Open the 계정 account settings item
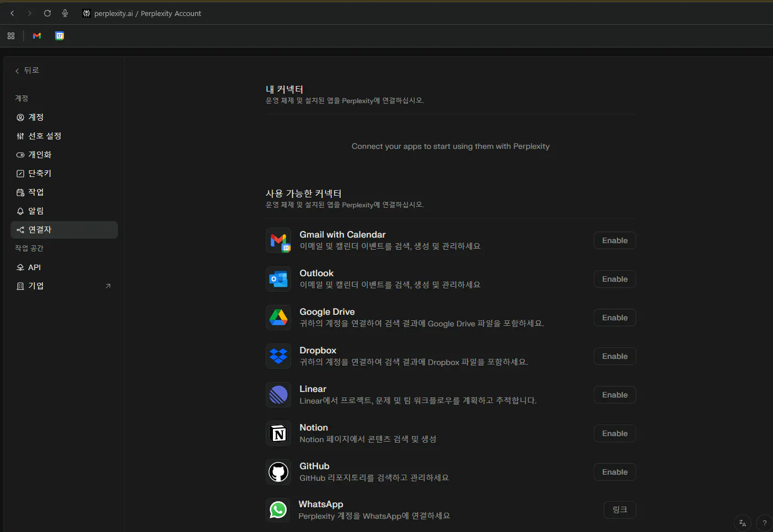This screenshot has width=773, height=532. 64,117
